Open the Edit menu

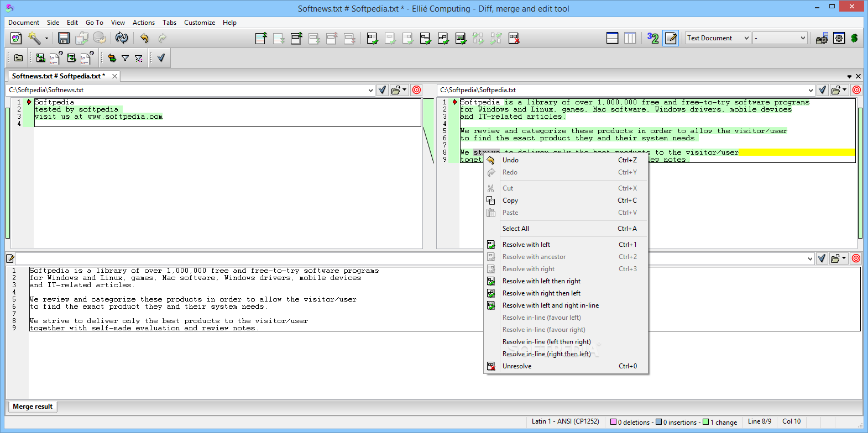[72, 23]
